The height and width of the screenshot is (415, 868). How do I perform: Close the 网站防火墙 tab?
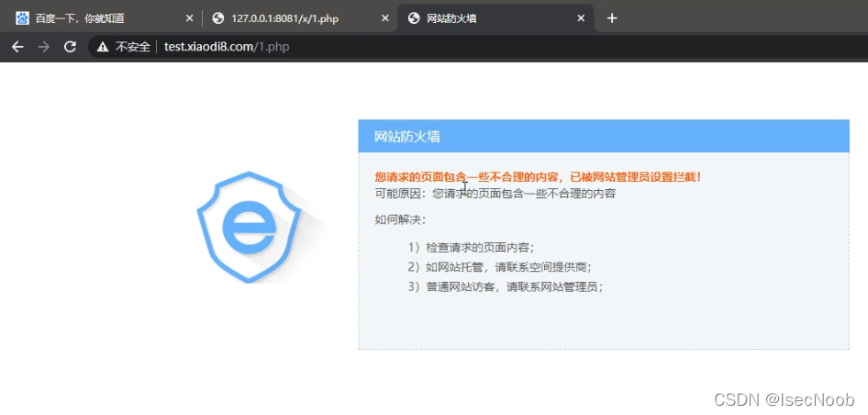(581, 18)
